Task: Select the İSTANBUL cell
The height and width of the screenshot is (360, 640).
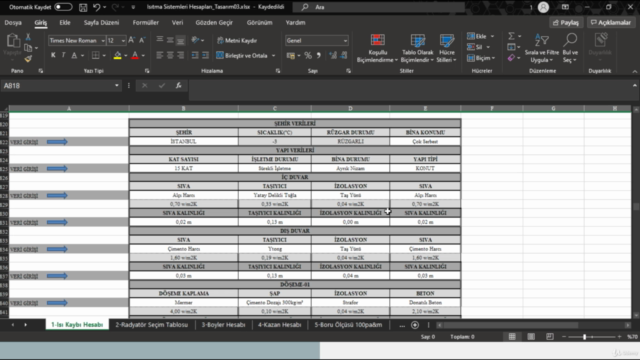Action: (184, 141)
